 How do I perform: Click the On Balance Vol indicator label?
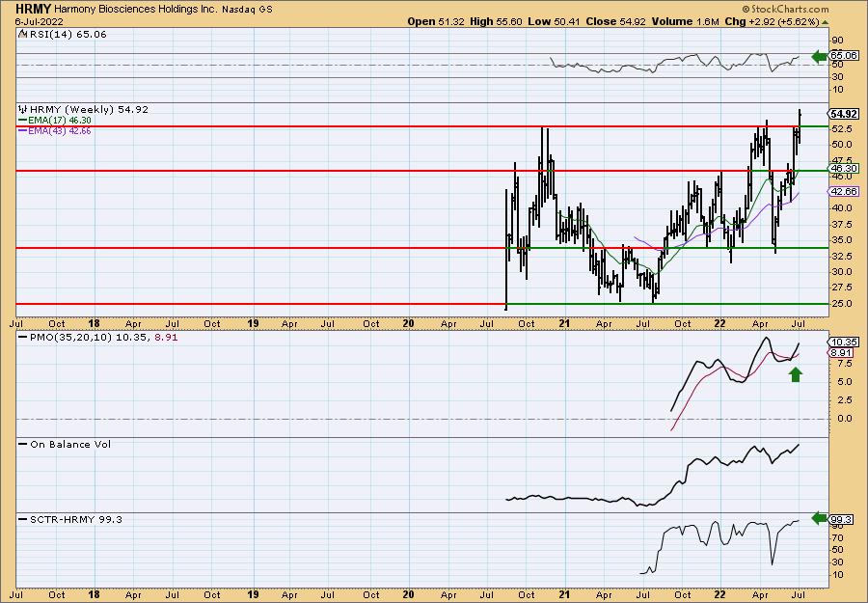point(70,445)
